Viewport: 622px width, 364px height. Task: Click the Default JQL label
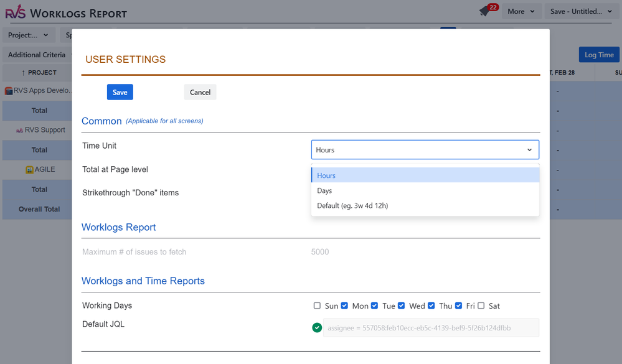103,324
